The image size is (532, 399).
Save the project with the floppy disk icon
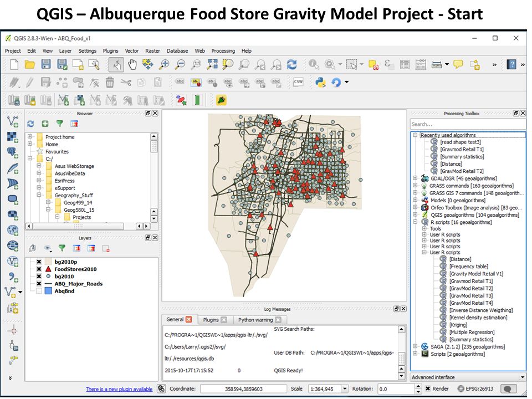46,64
